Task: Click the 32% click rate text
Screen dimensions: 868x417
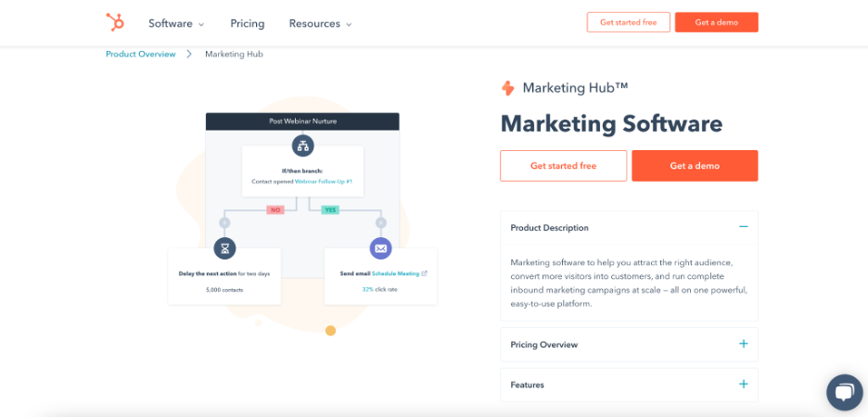Action: click(380, 289)
